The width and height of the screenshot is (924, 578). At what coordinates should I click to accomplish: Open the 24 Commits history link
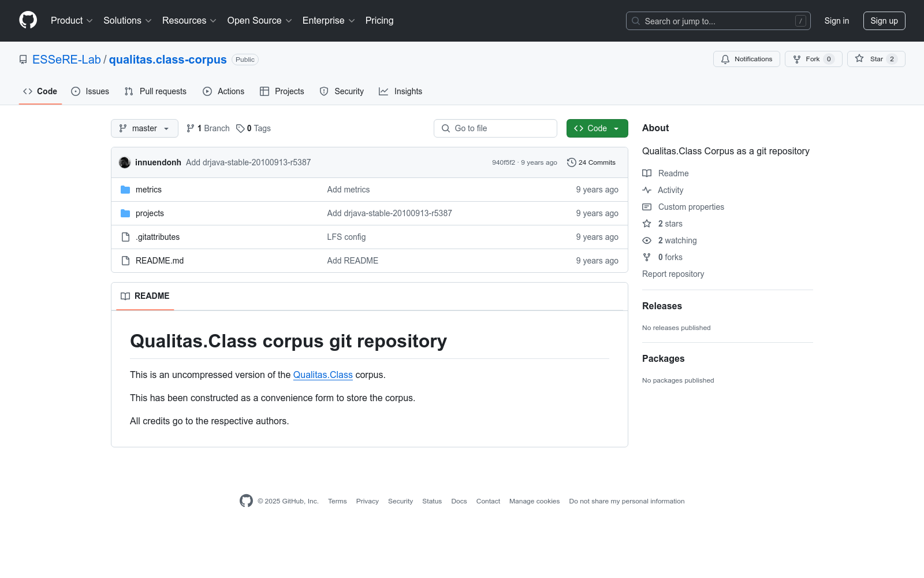591,162
